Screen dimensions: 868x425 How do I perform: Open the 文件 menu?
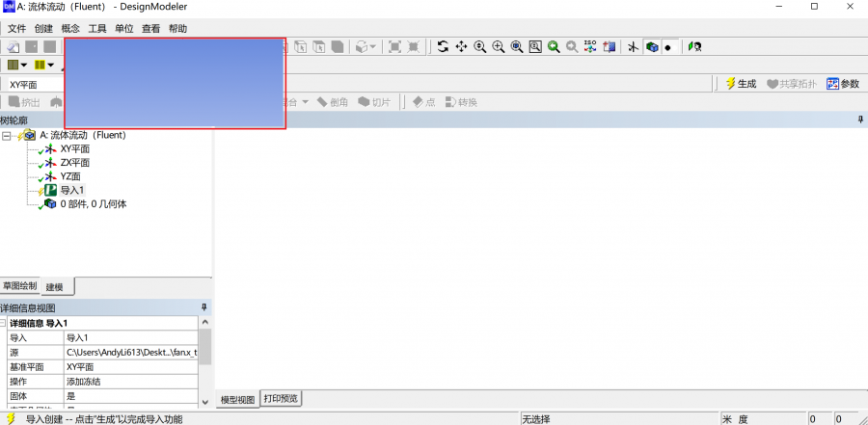16,29
